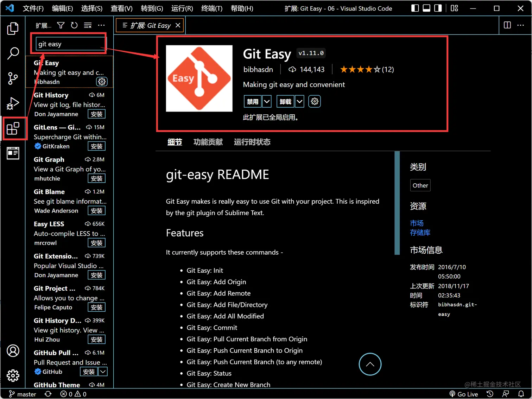532x399 pixels.
Task: Refresh the extensions list
Action: pos(74,25)
